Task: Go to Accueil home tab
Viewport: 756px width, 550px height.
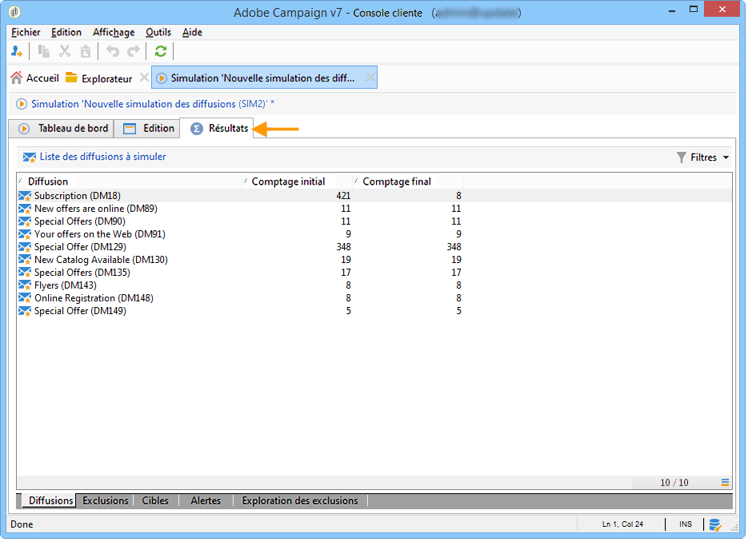Action: (x=34, y=78)
